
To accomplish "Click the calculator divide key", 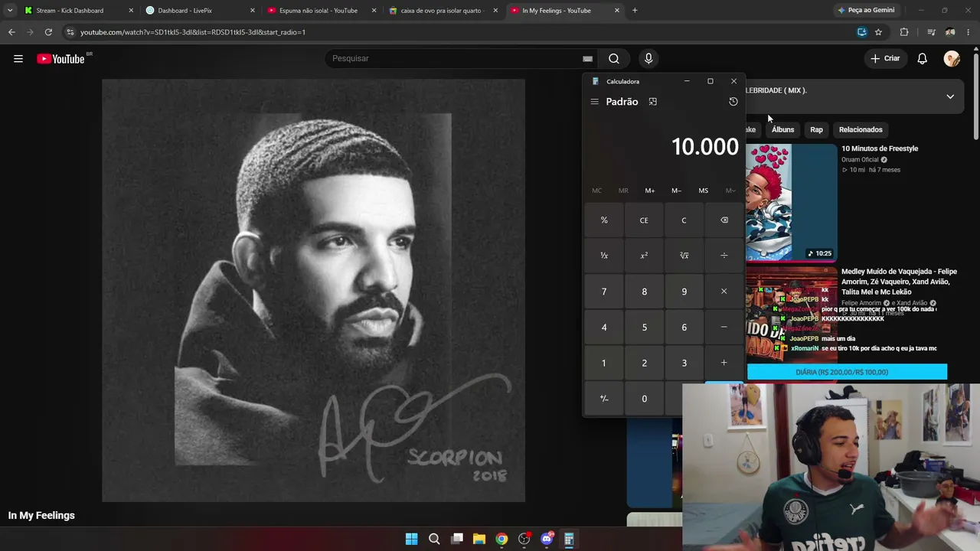I will (x=724, y=256).
